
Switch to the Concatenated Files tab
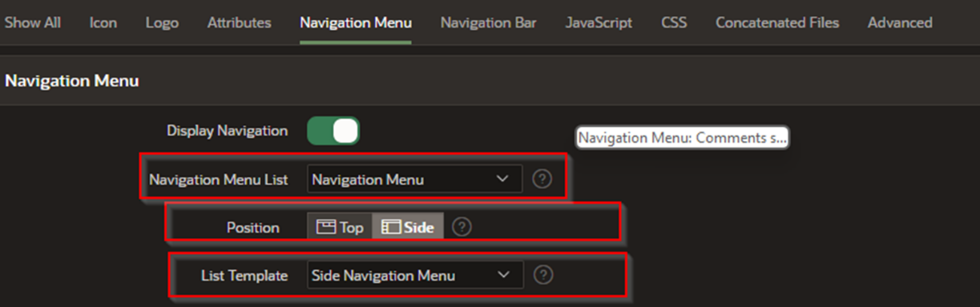click(777, 22)
